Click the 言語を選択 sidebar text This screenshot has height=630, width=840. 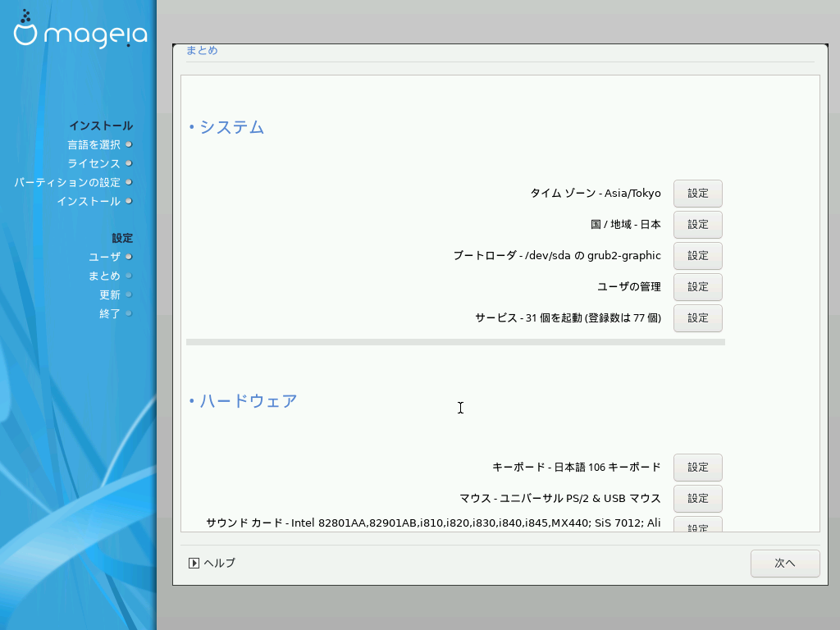pos(94,144)
